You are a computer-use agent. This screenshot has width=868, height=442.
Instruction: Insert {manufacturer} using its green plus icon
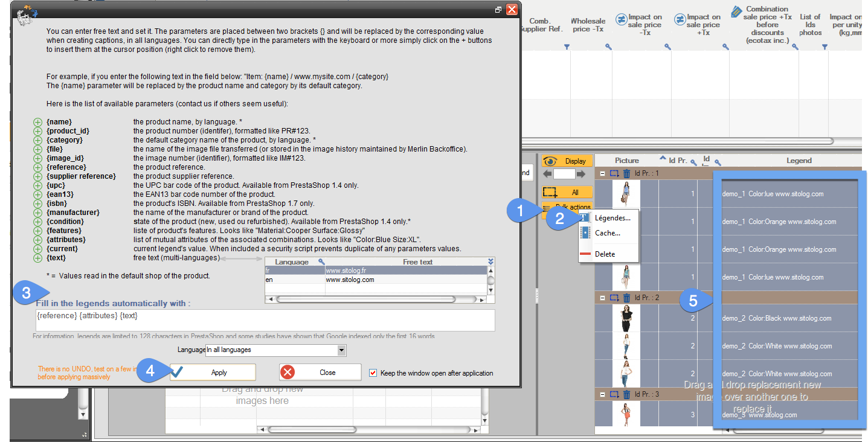(37, 213)
